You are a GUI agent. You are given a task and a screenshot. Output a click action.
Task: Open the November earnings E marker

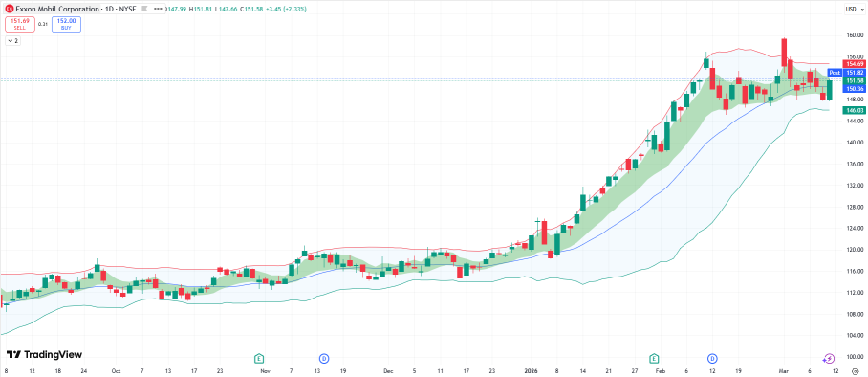pos(258,358)
